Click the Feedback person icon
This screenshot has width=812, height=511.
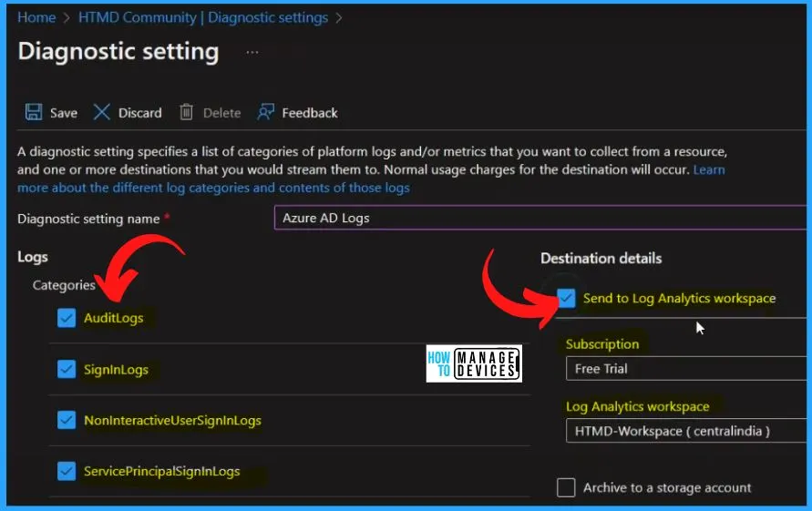pos(266,112)
